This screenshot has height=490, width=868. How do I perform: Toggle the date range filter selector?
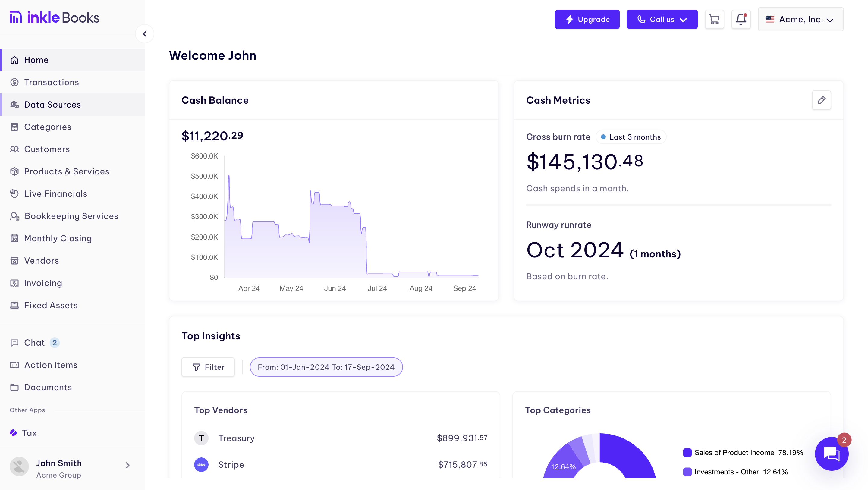coord(326,367)
